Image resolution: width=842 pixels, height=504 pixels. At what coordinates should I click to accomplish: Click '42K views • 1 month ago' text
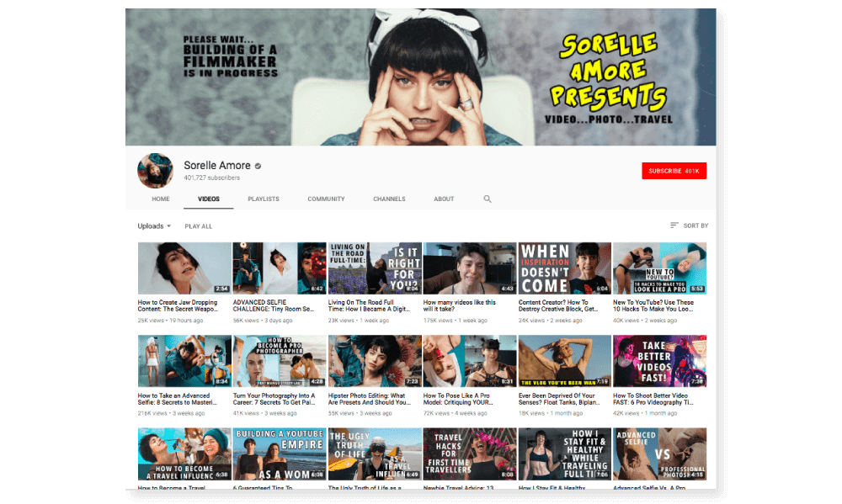(645, 413)
